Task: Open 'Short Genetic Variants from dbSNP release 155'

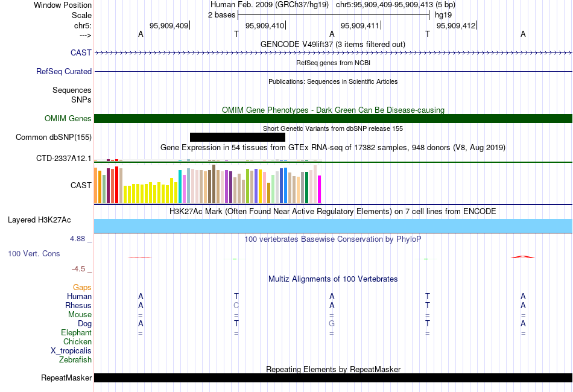Action: [333, 128]
